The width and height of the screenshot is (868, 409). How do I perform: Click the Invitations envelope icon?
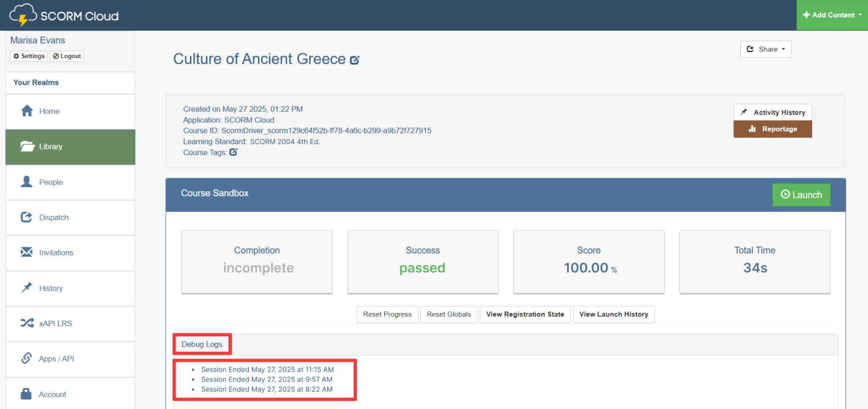26,252
